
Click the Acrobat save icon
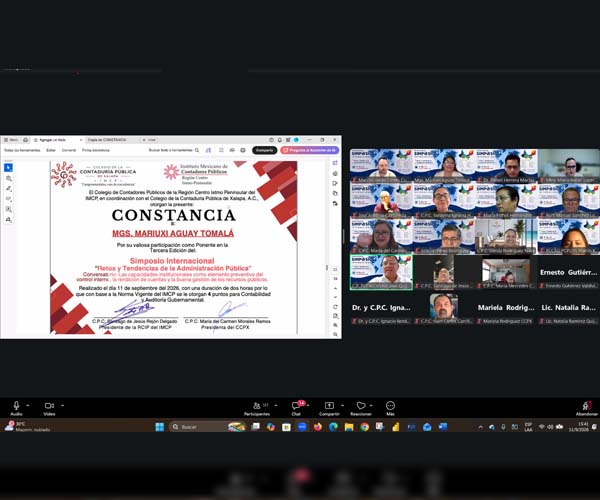pyautogui.click(x=221, y=150)
